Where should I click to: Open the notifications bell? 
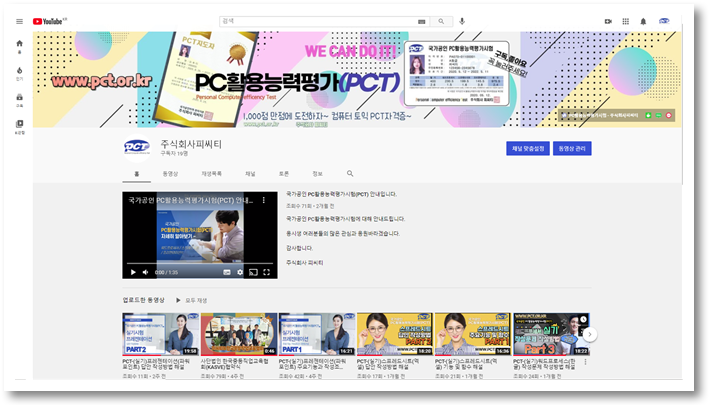pyautogui.click(x=643, y=21)
